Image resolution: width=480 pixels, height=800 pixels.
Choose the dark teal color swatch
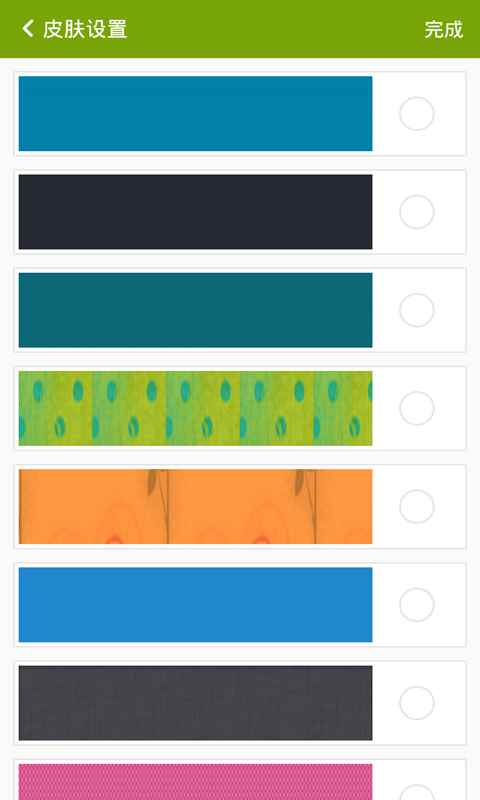click(x=195, y=310)
